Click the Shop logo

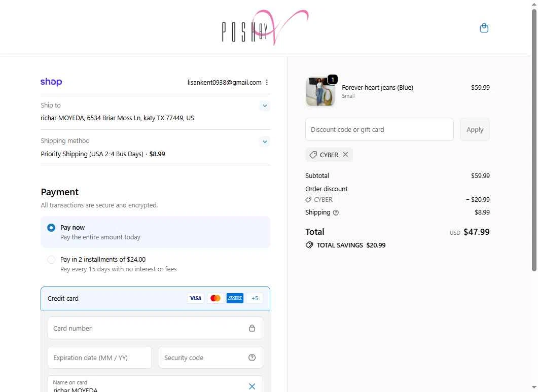pyautogui.click(x=51, y=82)
